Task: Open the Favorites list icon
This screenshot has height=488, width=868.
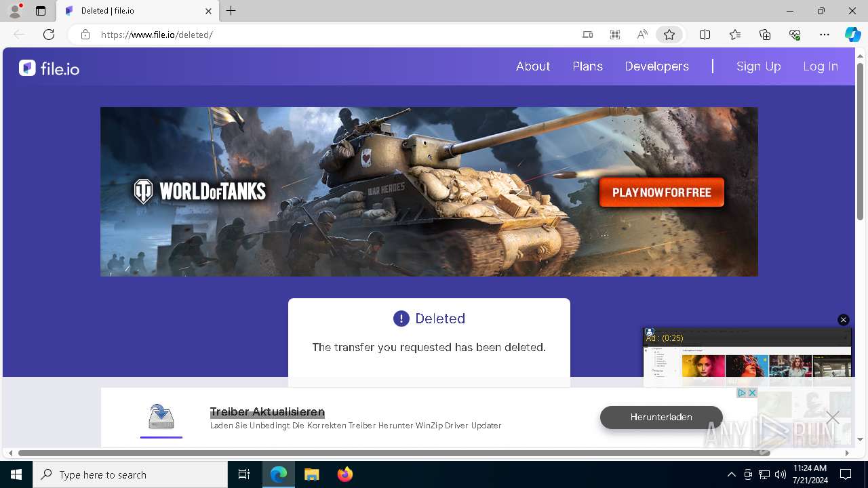Action: pos(735,35)
